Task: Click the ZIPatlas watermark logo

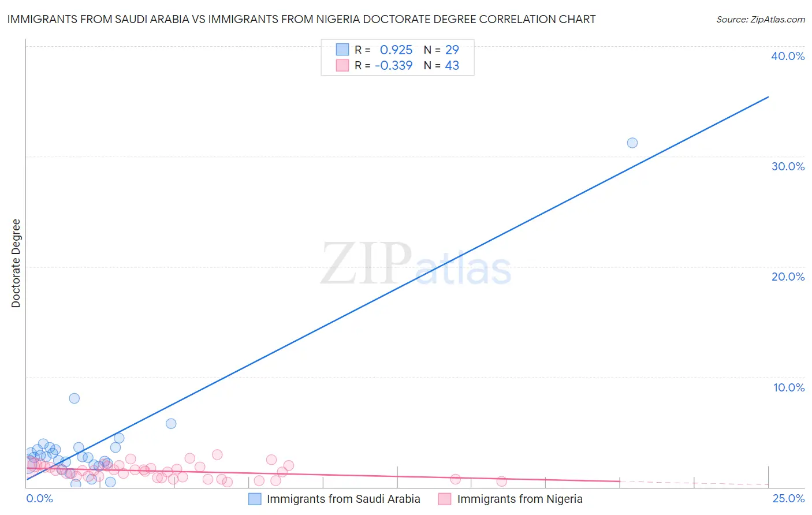Action: 416,265
